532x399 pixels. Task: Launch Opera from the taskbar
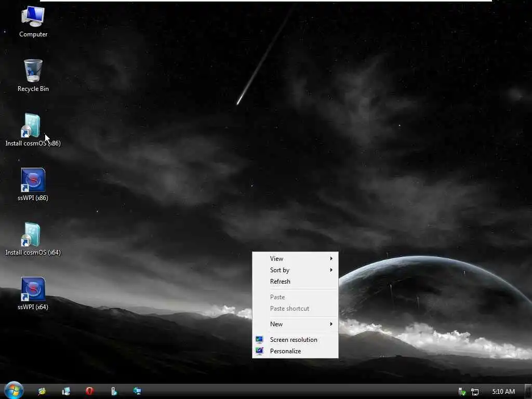click(89, 391)
